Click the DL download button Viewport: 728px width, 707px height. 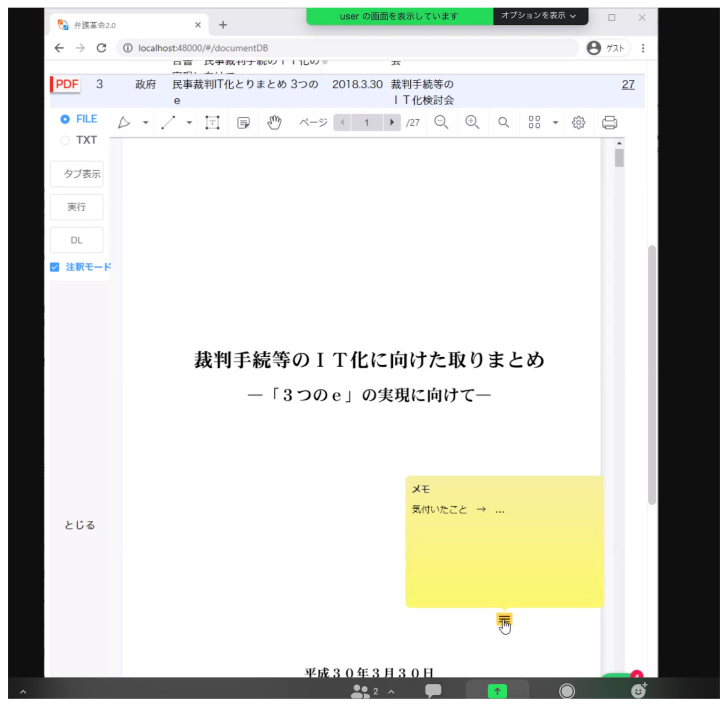77,240
